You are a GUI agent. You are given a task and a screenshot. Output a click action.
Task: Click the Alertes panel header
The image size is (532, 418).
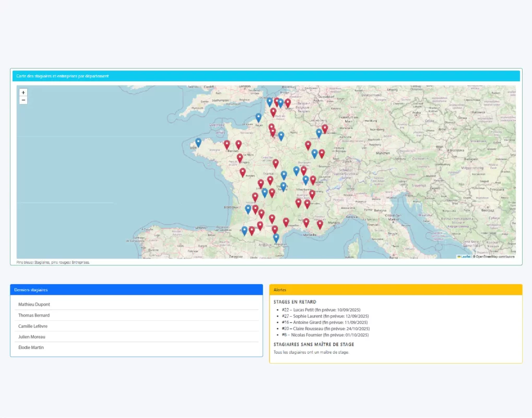(x=395, y=289)
